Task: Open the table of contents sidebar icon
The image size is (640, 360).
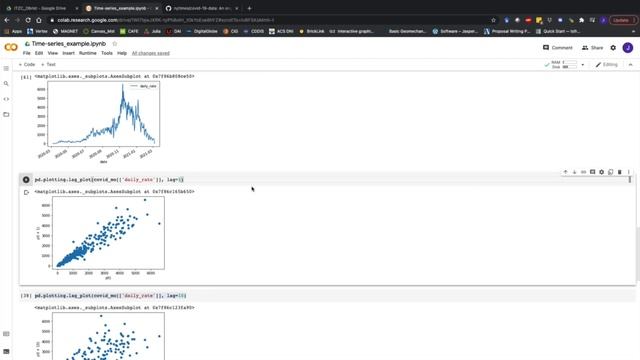Action: (6, 68)
